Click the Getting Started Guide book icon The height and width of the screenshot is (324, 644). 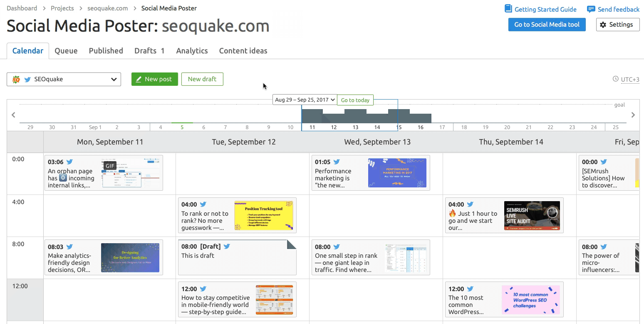pyautogui.click(x=508, y=9)
